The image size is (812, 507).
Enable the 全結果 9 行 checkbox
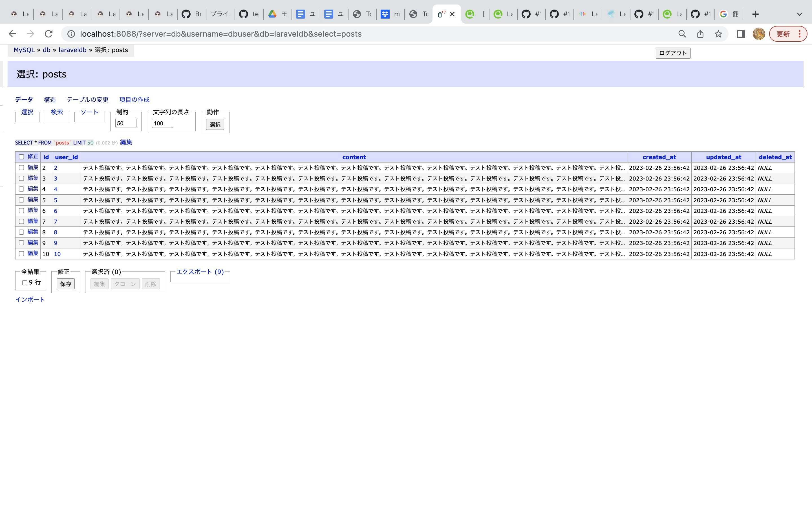[x=25, y=283]
